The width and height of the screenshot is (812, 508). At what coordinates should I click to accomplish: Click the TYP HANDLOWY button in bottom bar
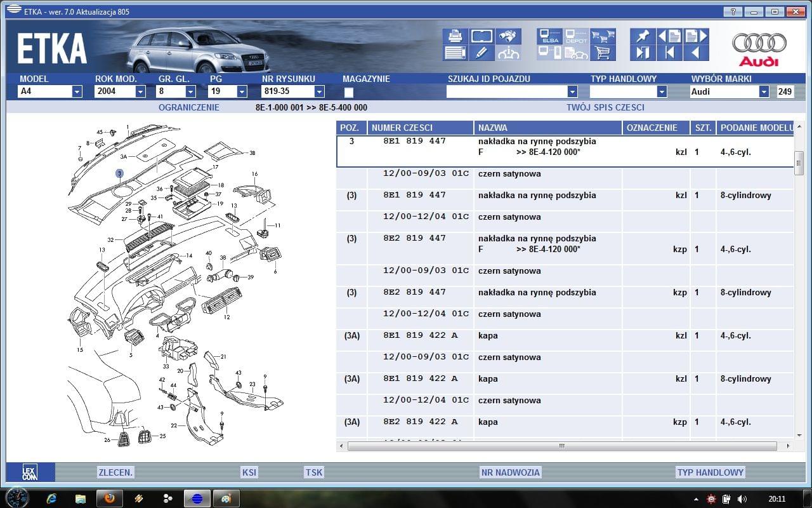tap(710, 472)
